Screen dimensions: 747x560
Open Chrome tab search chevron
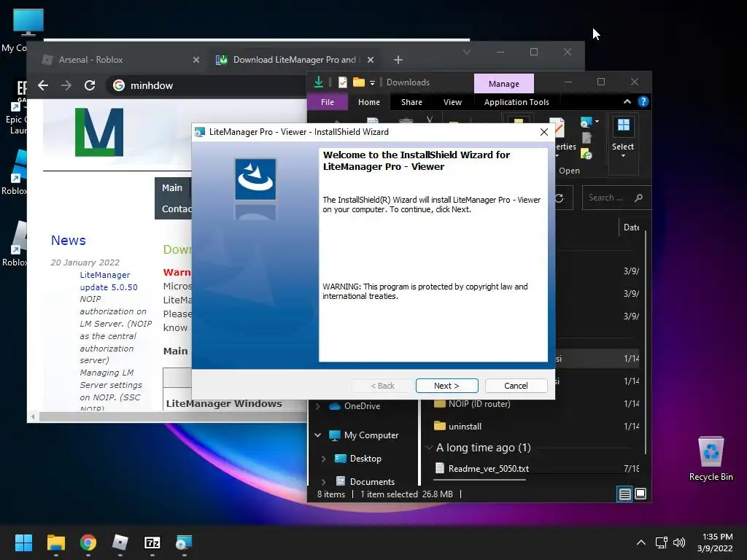click(x=467, y=52)
